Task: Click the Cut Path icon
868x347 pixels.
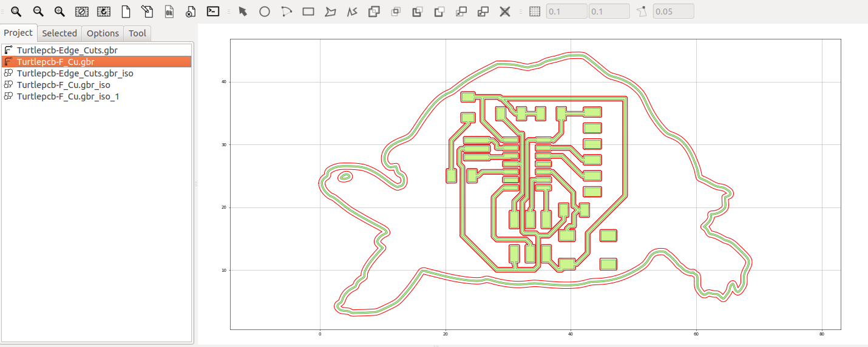Action: pyautogui.click(x=439, y=11)
